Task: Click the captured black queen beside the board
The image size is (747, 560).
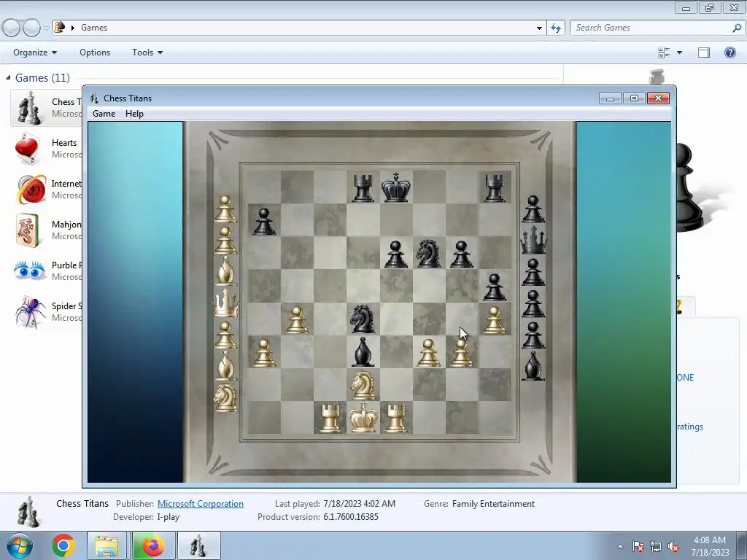Action: [533, 239]
